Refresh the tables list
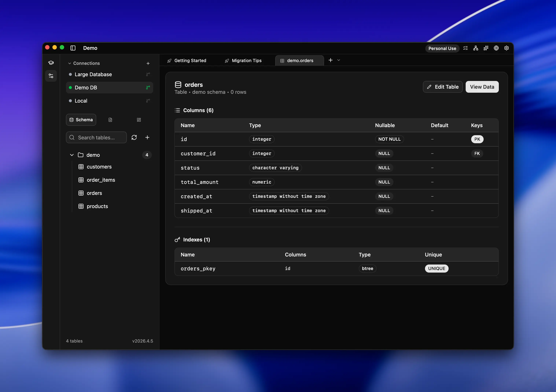 tap(134, 138)
